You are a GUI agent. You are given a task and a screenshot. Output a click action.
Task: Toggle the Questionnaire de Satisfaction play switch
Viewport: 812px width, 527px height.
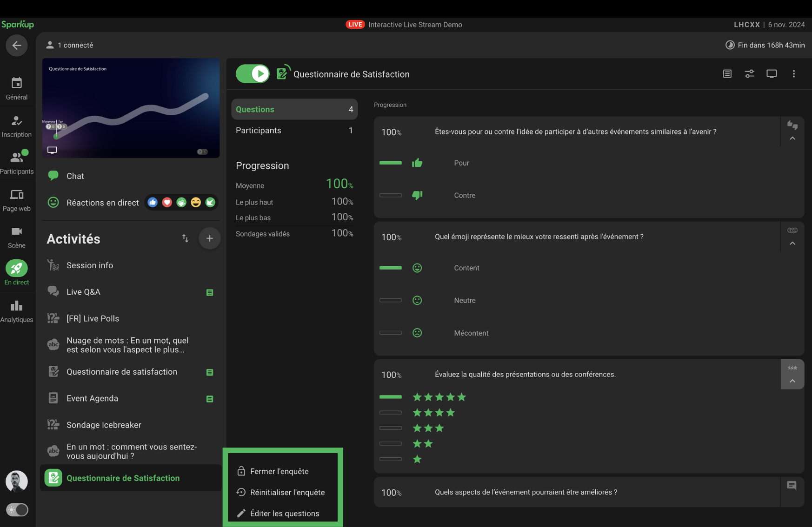[253, 74]
